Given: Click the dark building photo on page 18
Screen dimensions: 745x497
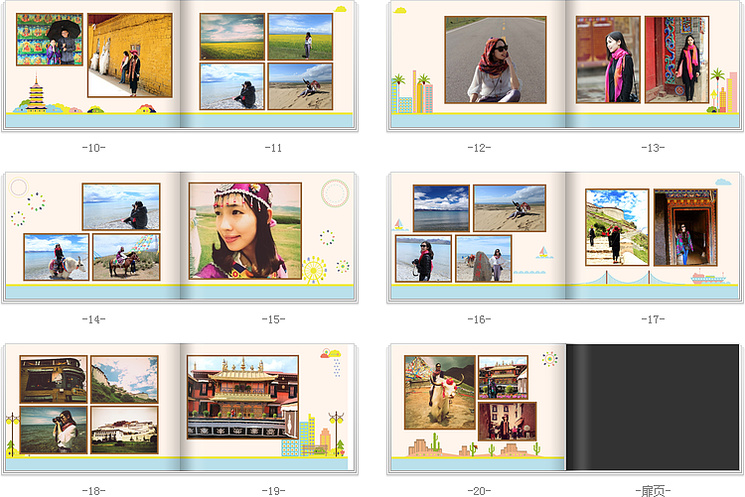Looking at the screenshot, I should pyautogui.click(x=53, y=379).
